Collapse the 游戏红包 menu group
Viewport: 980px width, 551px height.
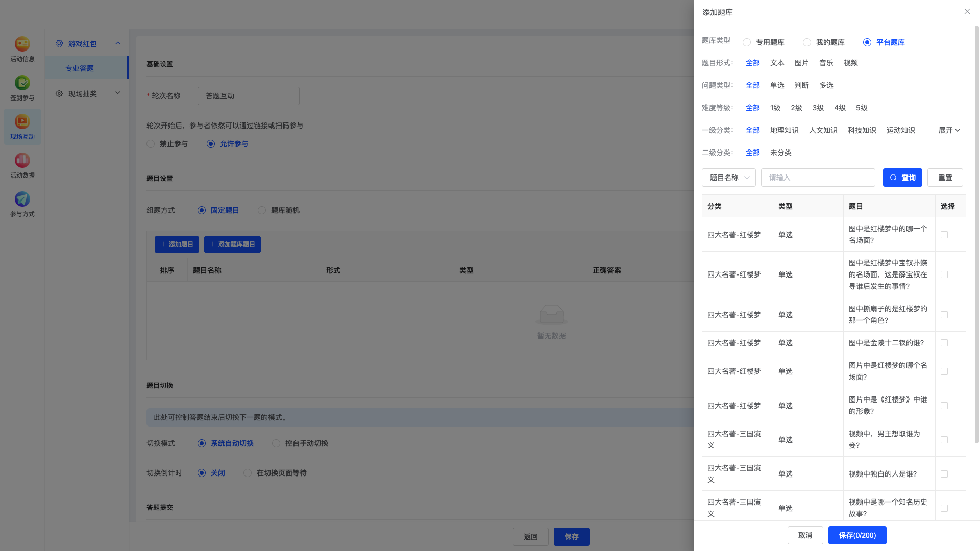pos(118,44)
